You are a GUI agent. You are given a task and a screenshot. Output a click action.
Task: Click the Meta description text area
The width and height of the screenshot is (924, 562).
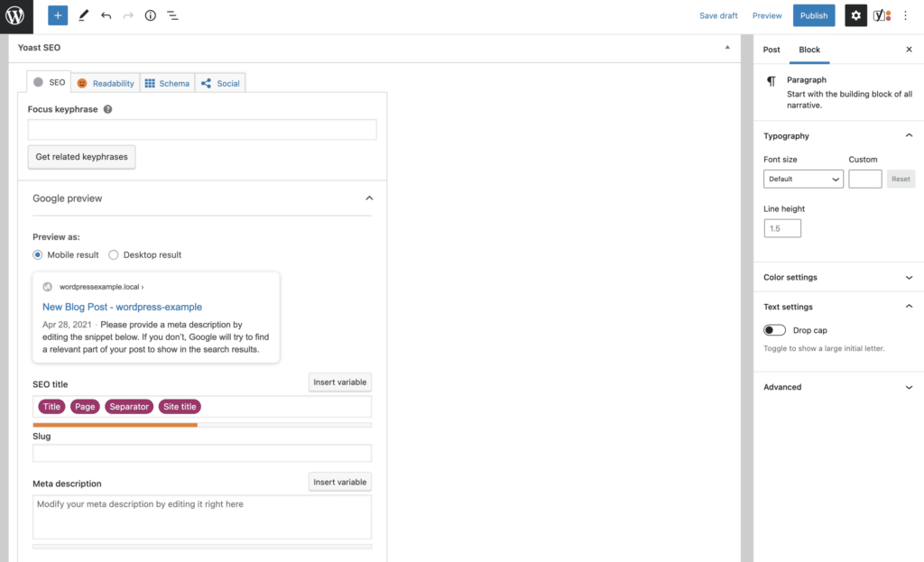202,517
